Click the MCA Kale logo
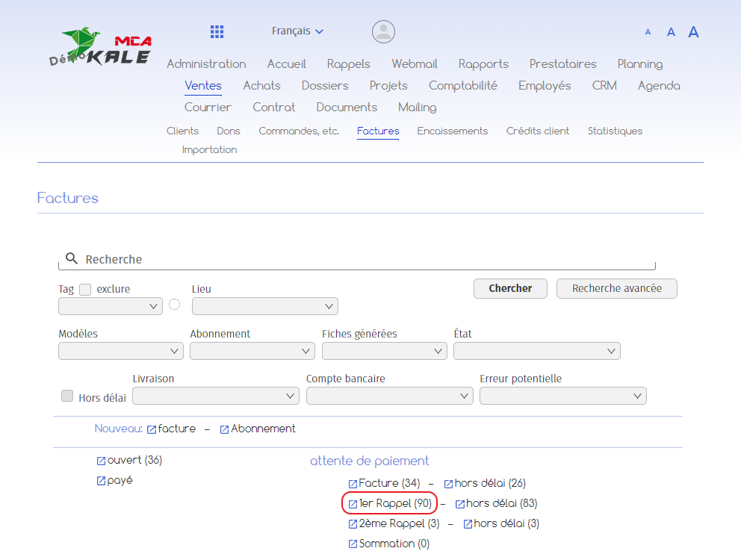 100,46
